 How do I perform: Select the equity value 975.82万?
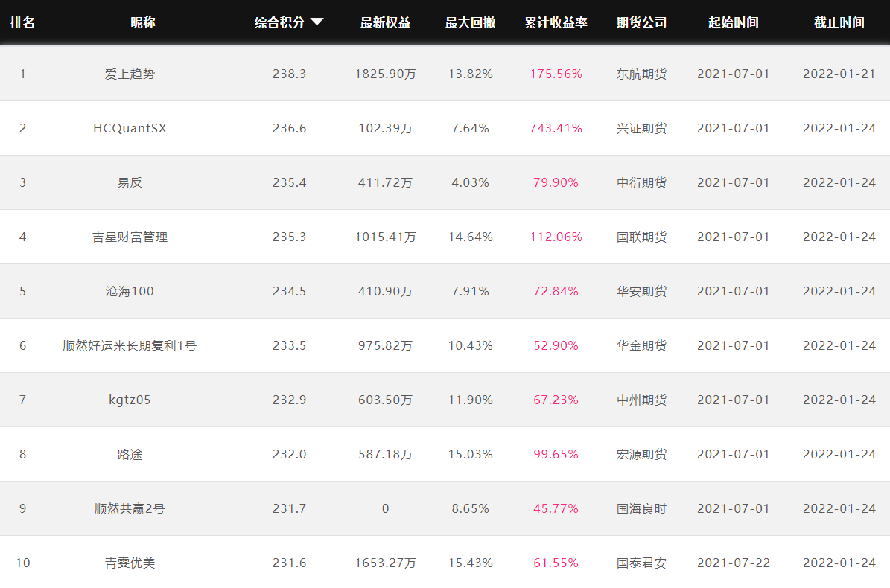tap(385, 345)
